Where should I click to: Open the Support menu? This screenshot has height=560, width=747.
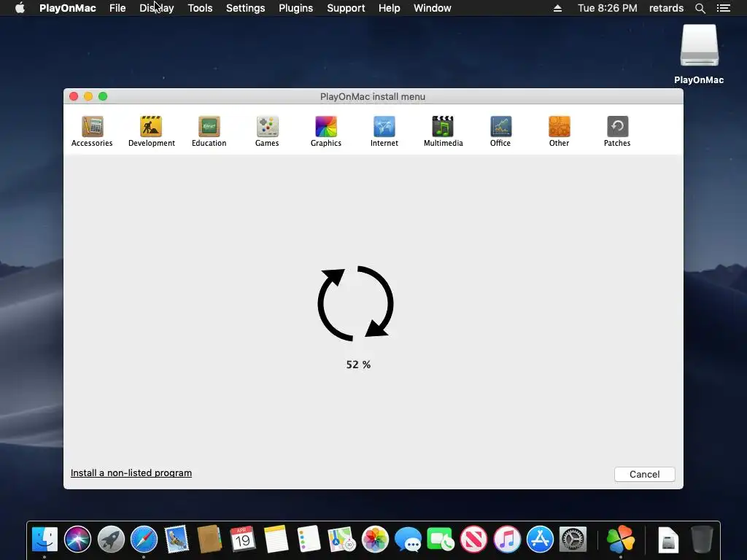coord(346,8)
